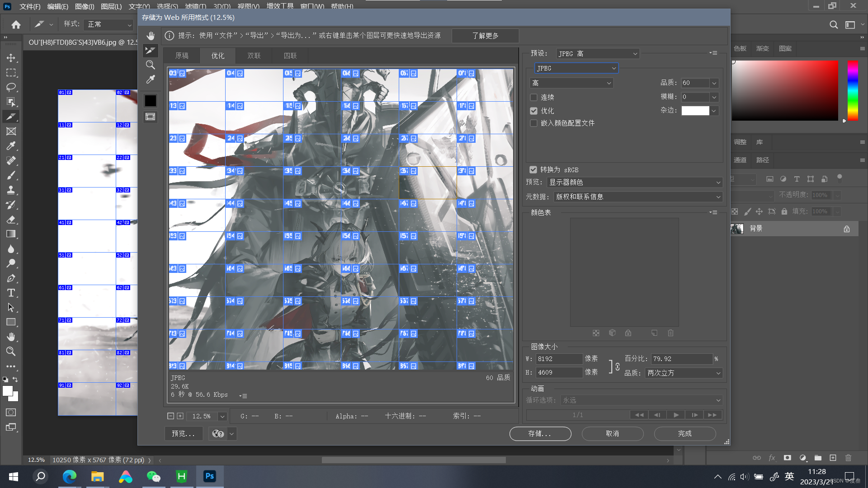Image resolution: width=868 pixels, height=488 pixels.
Task: Open Photoshop search icon
Action: [834, 24]
